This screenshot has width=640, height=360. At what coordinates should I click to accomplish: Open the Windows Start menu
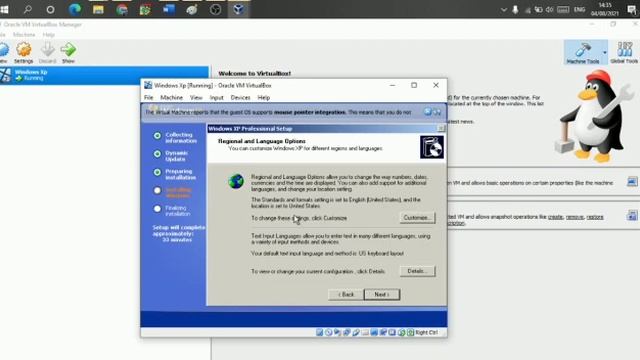4,9
